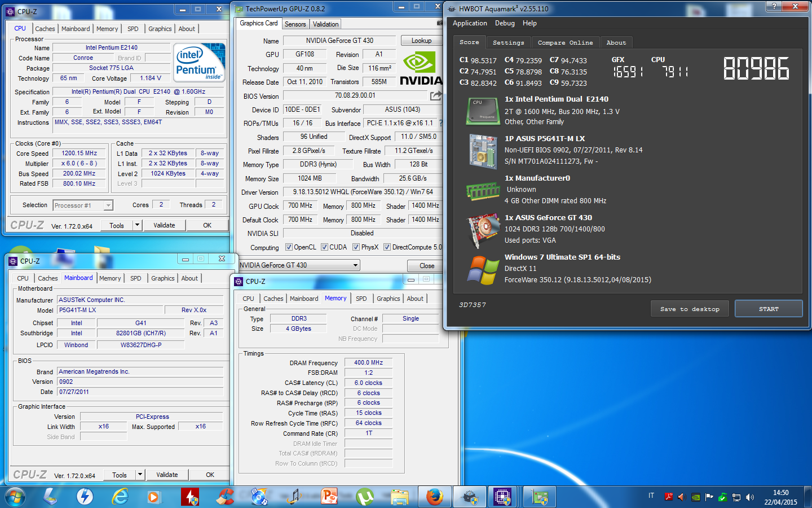
Task: Click Validate in top CPU-Z window
Action: [x=164, y=225]
